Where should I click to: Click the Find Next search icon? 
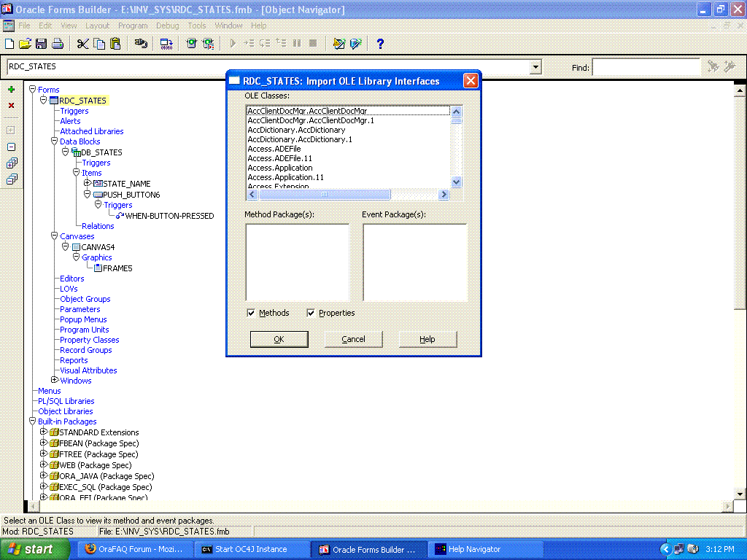(713, 66)
